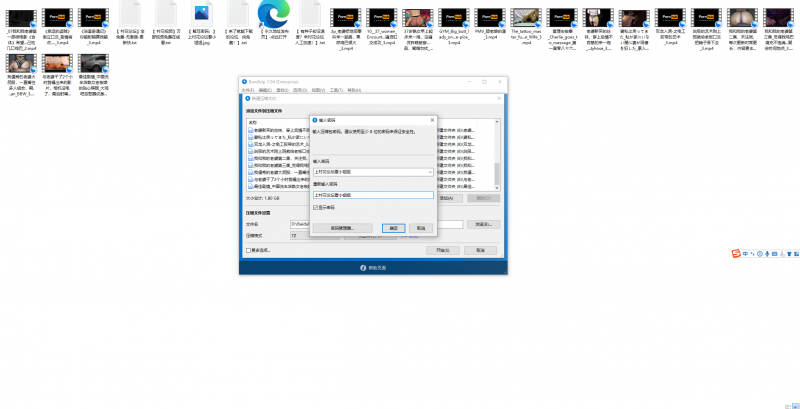This screenshot has width=800, height=409.
Task: Toggle the 中 Chinese/English input mode icon
Action: click(746, 253)
